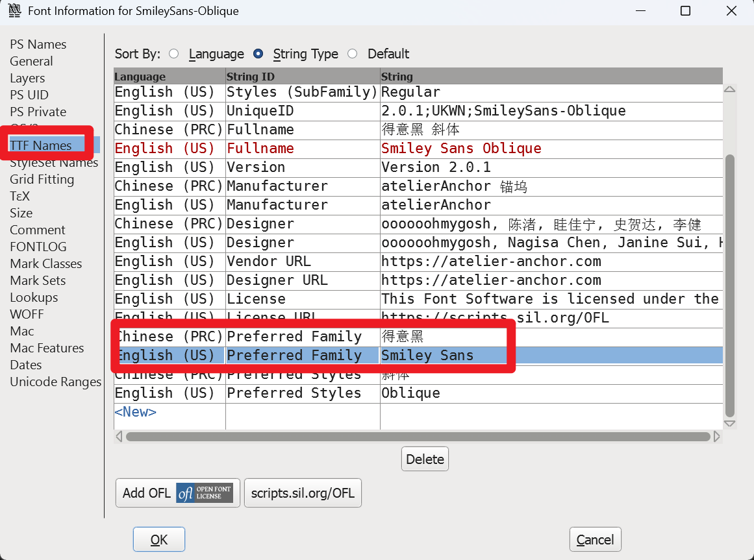Select the Chinese (PRC) Designer string cell
This screenshot has width=754, height=560.
pos(551,224)
